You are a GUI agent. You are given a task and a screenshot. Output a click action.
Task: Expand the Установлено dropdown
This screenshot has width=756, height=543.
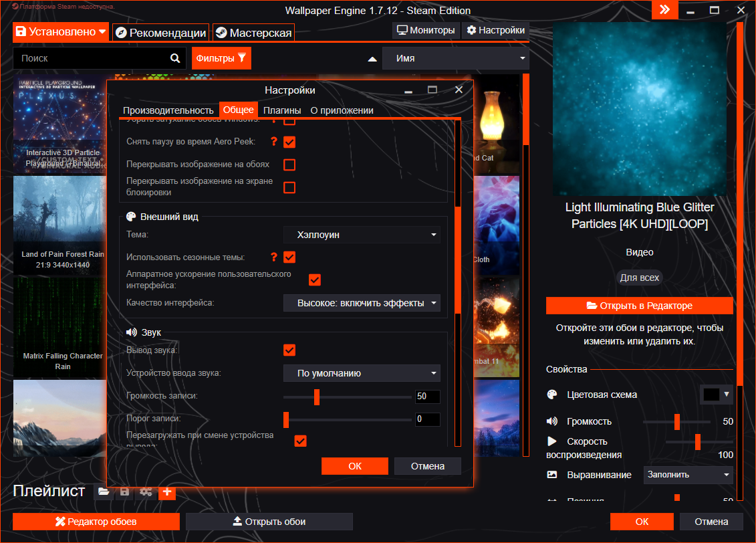point(61,32)
